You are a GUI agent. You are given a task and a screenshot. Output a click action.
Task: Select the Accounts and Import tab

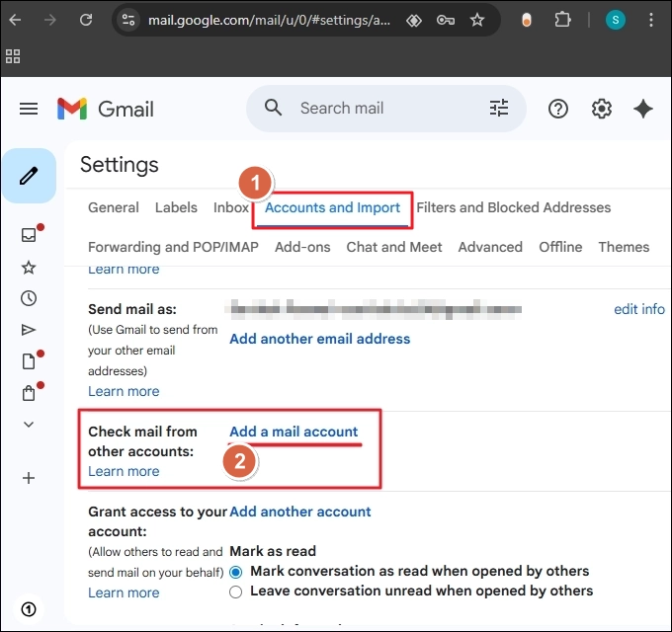coord(332,207)
